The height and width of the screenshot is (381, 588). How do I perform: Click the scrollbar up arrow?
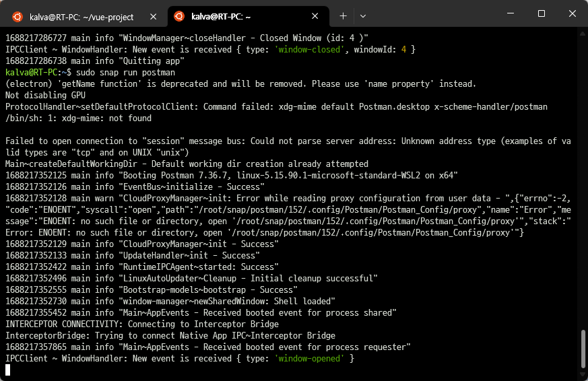coord(583,34)
